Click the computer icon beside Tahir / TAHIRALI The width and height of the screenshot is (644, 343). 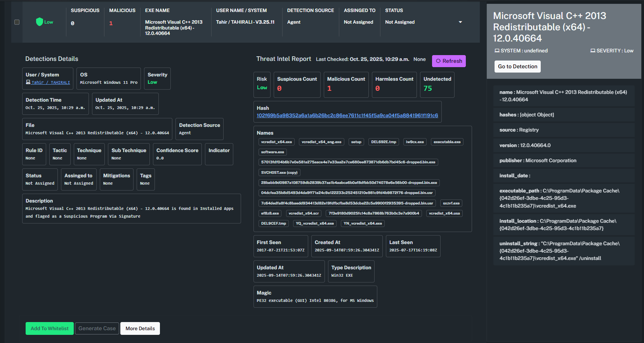(x=28, y=82)
